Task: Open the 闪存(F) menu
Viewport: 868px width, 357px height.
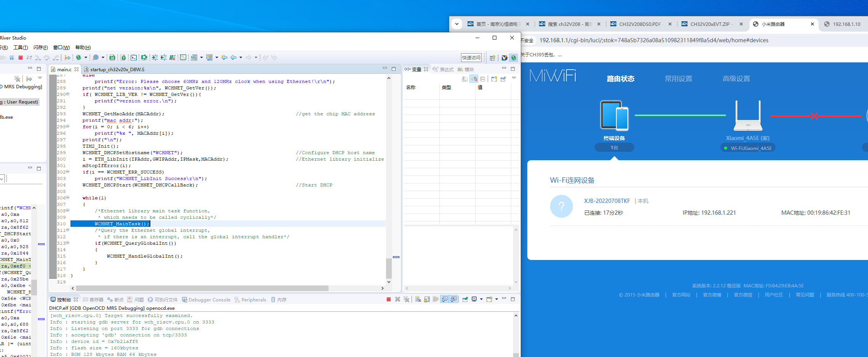Action: click(x=41, y=48)
